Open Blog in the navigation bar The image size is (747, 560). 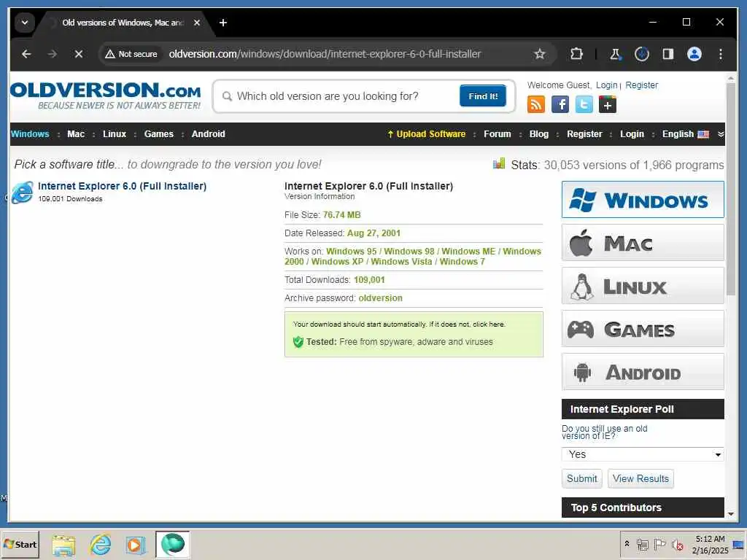click(x=539, y=134)
